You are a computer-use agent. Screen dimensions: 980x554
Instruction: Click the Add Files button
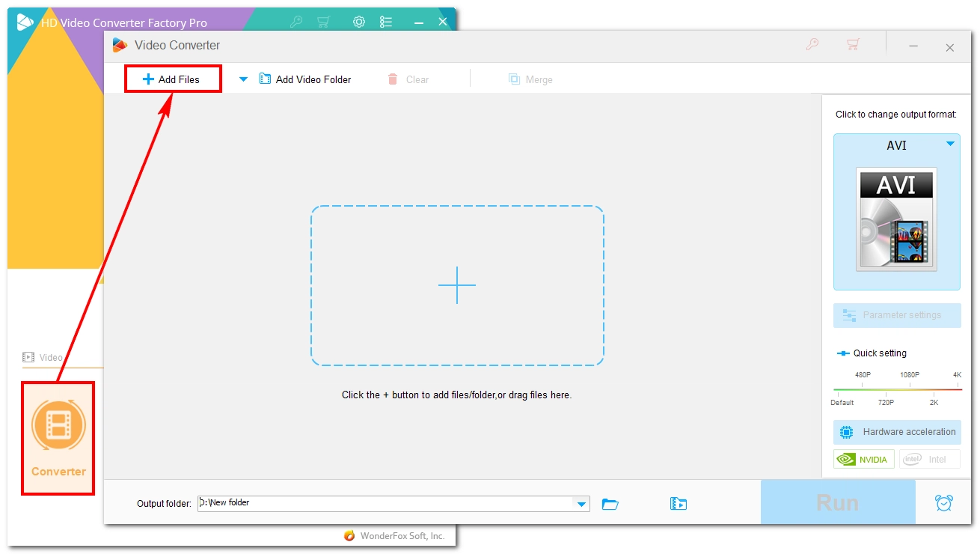point(173,79)
